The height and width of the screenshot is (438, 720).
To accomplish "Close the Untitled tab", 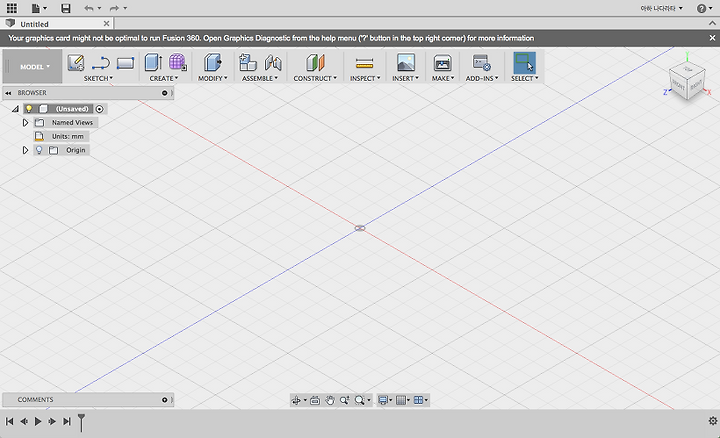I will click(x=107, y=23).
